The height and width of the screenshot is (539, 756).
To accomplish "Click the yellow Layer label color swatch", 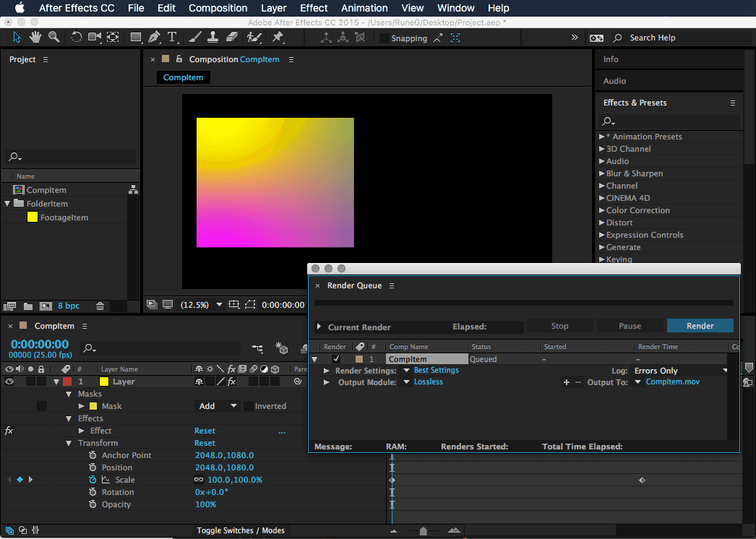I will (x=103, y=381).
